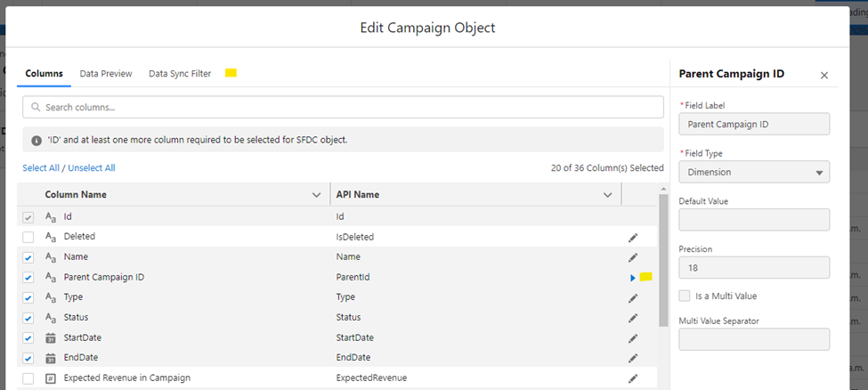This screenshot has width=868, height=390.
Task: Close the Parent Campaign ID panel
Action: [x=823, y=76]
